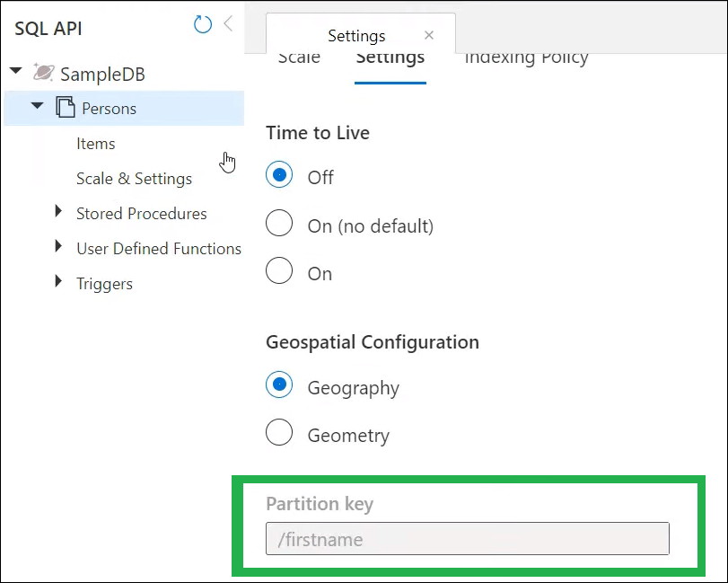Switch to the Scale tab

pos(300,56)
